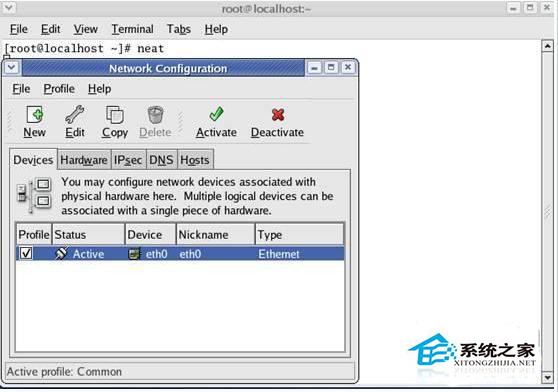Click the Delete trash can icon
Viewport: 558px width, 392px height.
pos(155,115)
